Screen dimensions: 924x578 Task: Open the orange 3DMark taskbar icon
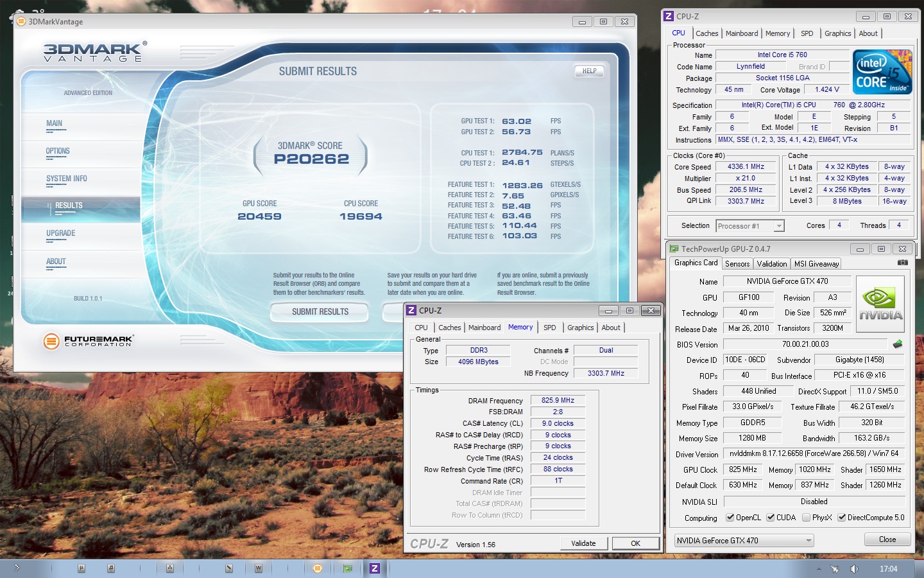click(x=317, y=568)
